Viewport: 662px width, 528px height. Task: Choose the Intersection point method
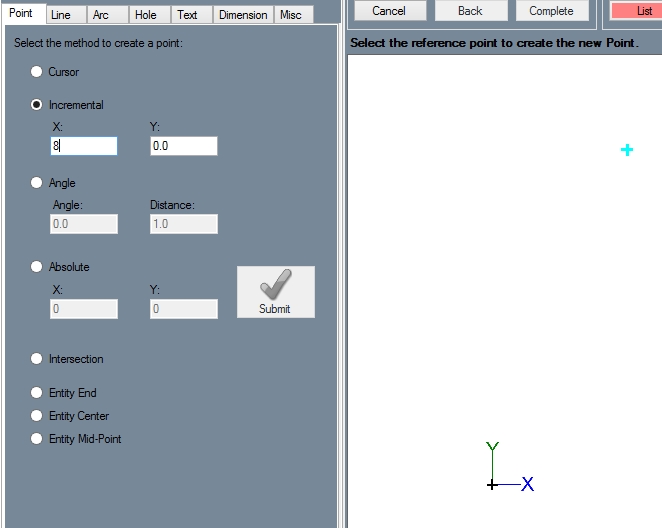click(37, 359)
